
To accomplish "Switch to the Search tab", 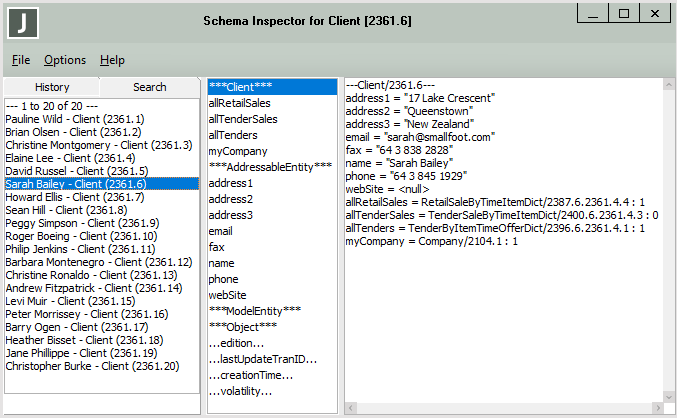I will click(x=150, y=87).
